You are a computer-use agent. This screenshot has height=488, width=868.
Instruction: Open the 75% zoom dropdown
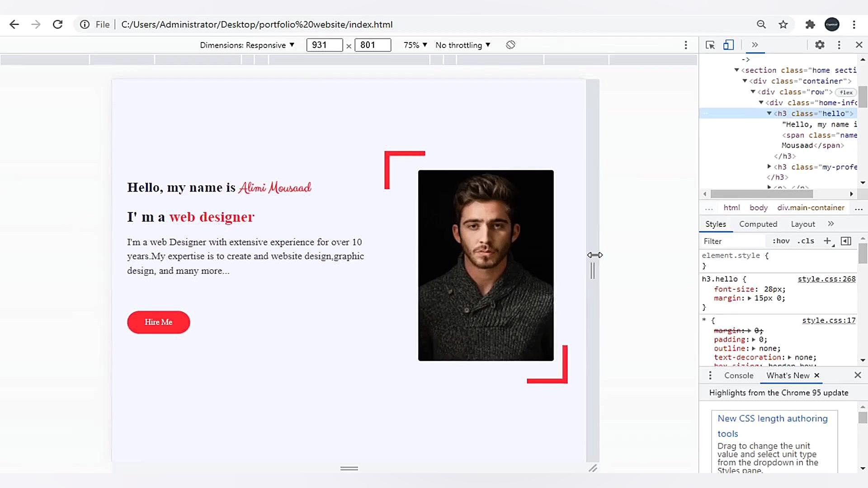(x=415, y=45)
